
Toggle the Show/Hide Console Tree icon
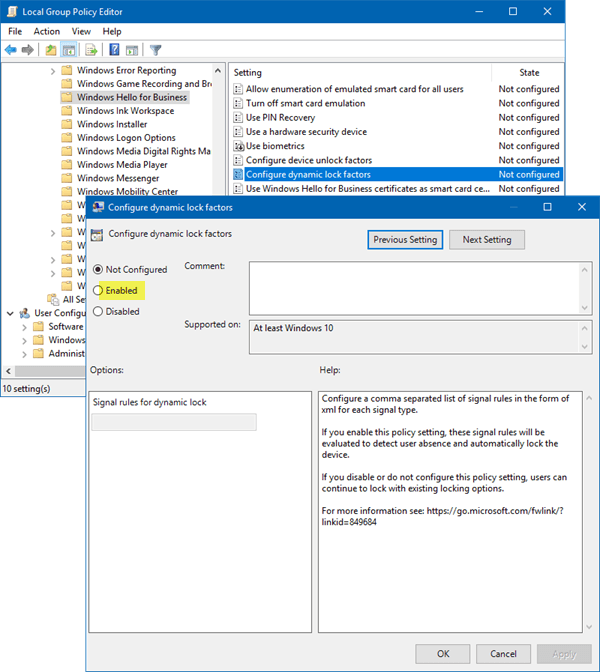(69, 50)
